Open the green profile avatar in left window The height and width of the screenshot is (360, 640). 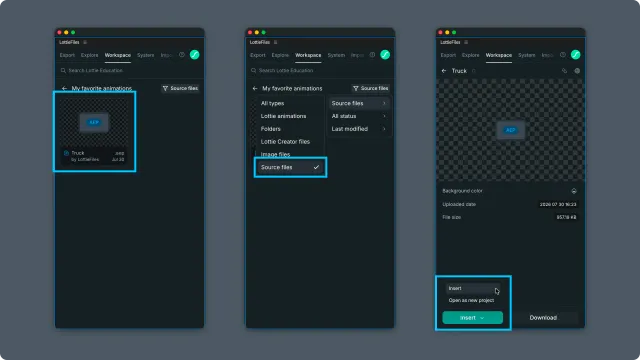point(195,55)
